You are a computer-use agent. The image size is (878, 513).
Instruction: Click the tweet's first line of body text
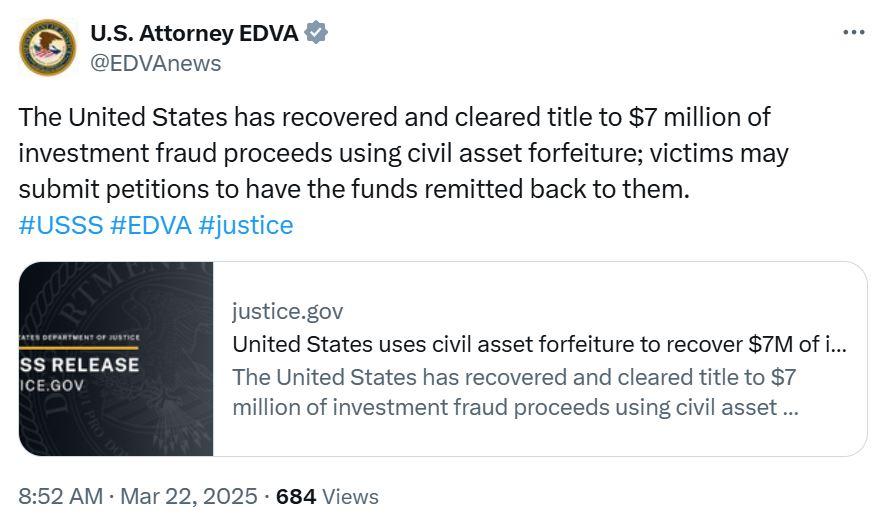pos(395,117)
